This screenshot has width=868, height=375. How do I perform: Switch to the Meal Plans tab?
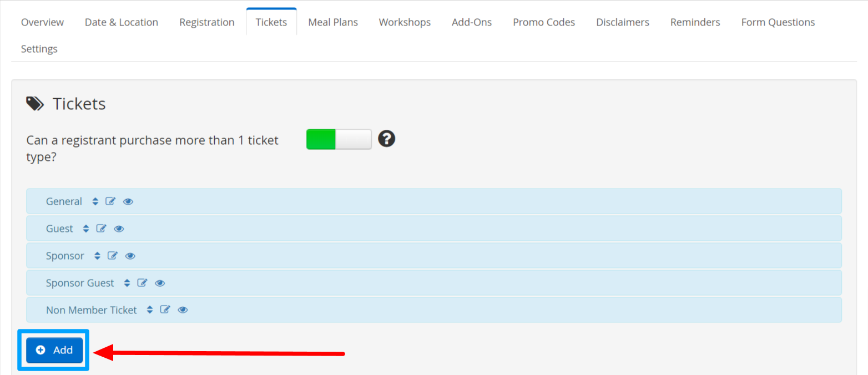[333, 22]
